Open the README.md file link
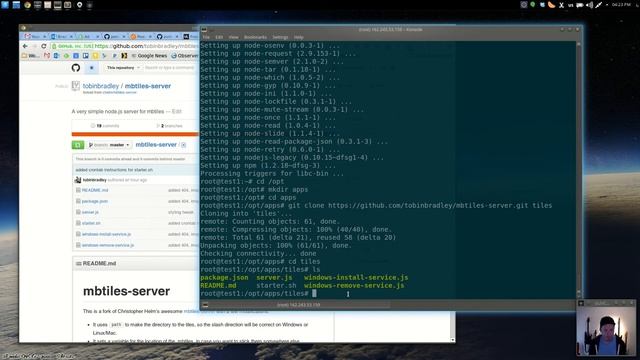The height and width of the screenshot is (360, 640). coord(95,190)
